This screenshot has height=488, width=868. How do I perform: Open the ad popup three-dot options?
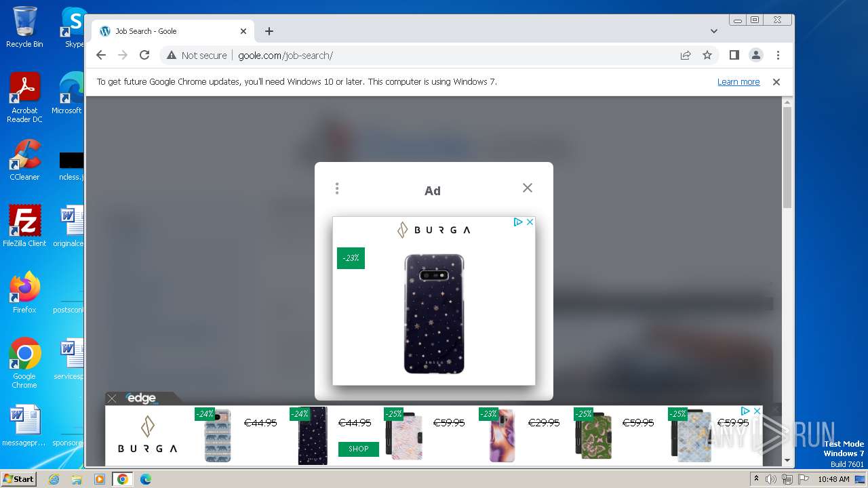click(x=337, y=188)
